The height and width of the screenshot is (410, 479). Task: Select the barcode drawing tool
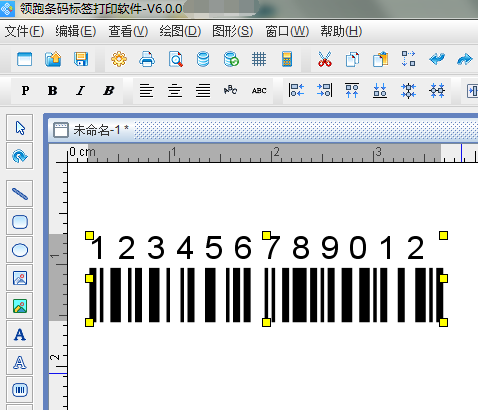click(20, 390)
